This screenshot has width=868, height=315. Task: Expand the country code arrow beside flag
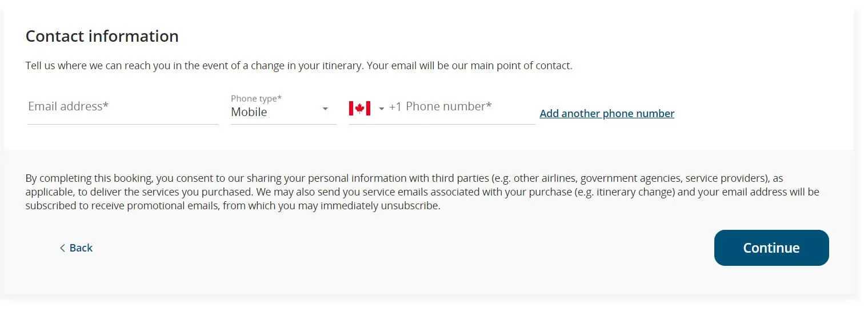(x=382, y=109)
